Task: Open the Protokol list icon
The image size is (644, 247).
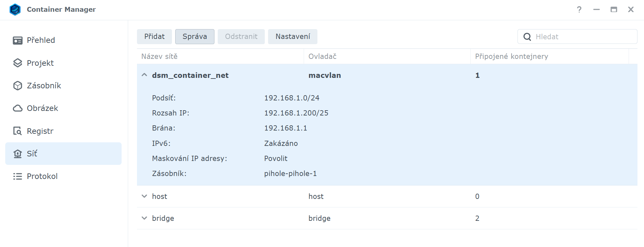Action: tap(18, 176)
